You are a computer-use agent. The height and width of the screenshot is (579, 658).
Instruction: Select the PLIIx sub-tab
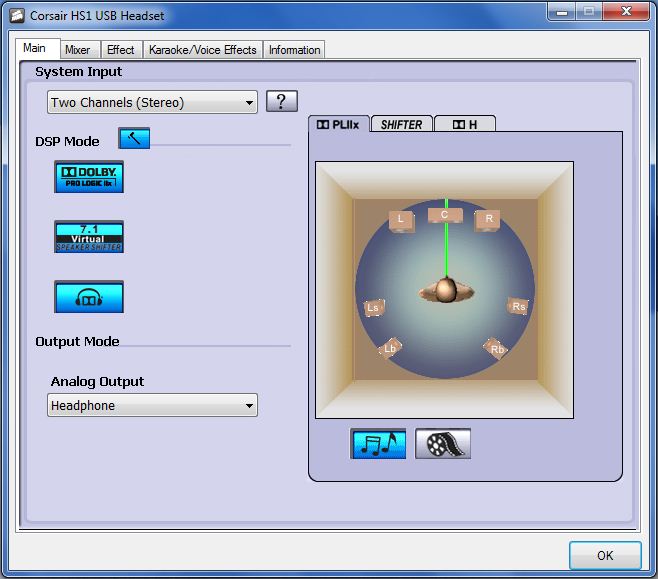pyautogui.click(x=339, y=124)
